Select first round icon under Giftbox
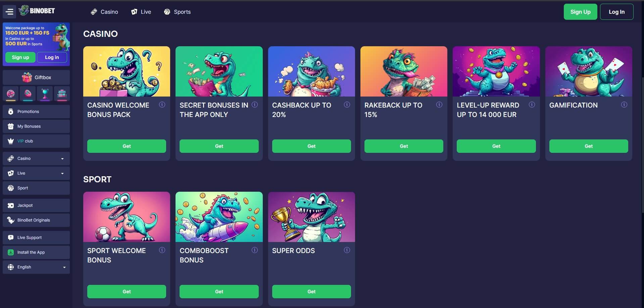Viewport: 644px width, 308px height. click(x=11, y=94)
